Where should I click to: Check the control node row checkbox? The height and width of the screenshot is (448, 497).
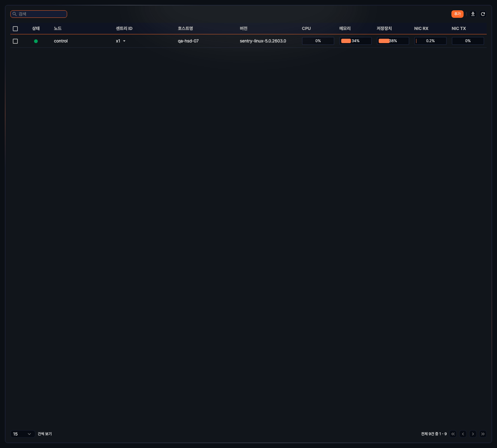[x=15, y=41]
